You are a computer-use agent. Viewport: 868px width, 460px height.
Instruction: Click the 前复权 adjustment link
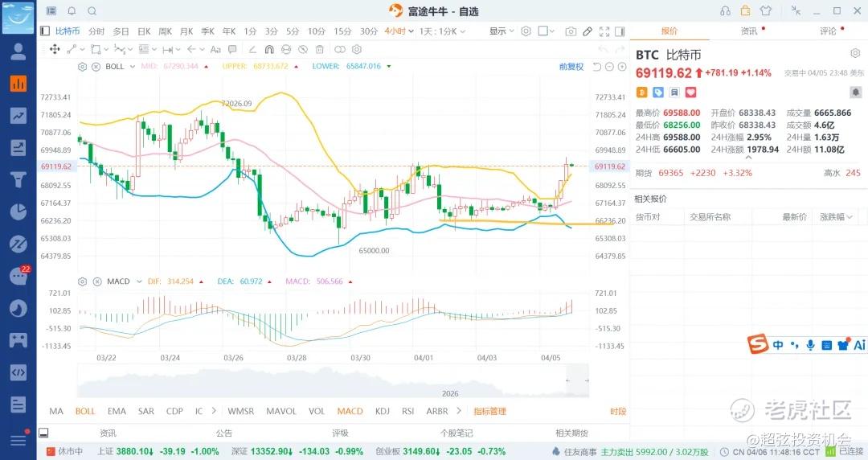[571, 67]
